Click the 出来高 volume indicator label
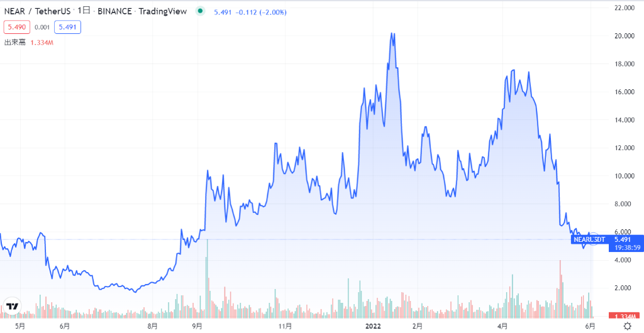Screen dimensions: 644x333 15,42
